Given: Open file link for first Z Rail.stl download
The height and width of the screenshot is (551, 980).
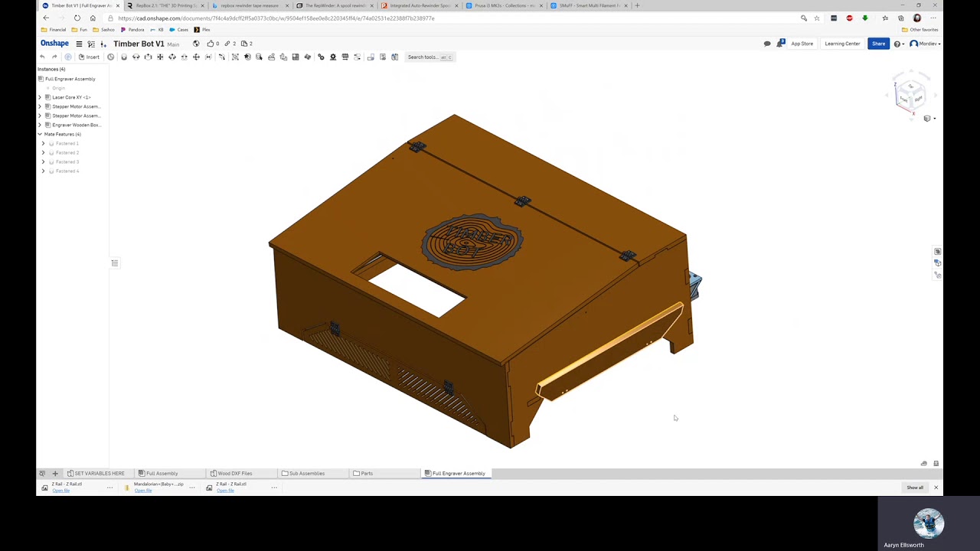Looking at the screenshot, I should pos(60,491).
